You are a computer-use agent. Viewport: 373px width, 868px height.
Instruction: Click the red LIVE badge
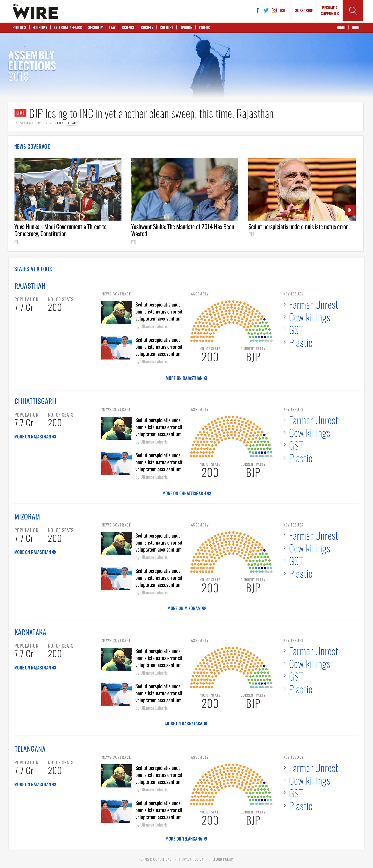[x=20, y=113]
